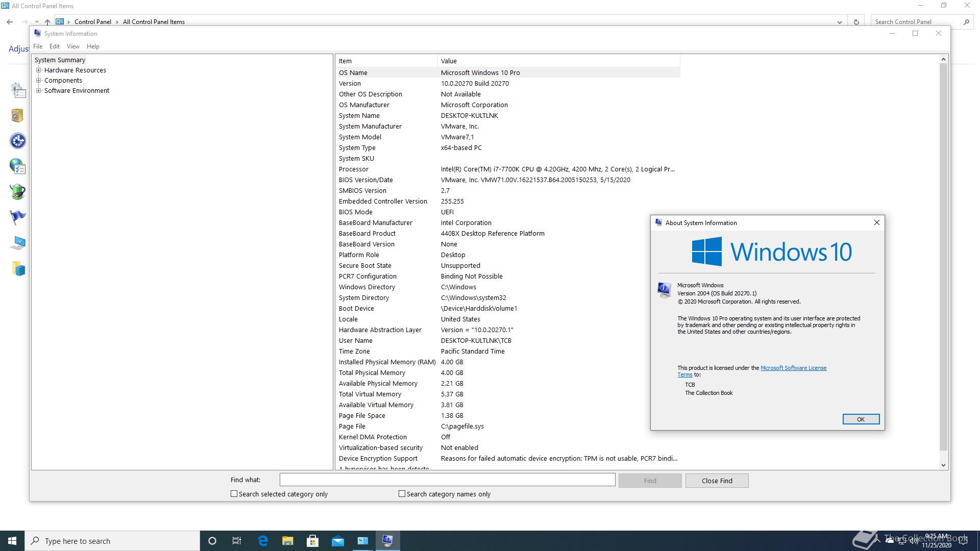Click the Control Panel forward arrow

click(24, 22)
